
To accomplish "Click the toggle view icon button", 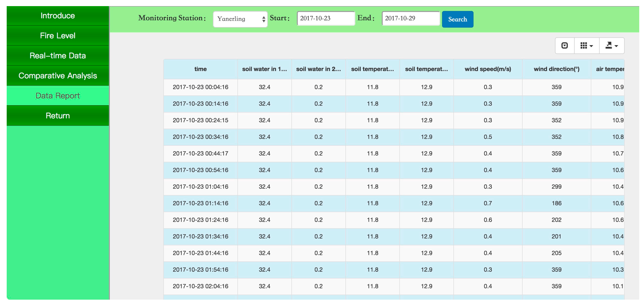I will [564, 45].
